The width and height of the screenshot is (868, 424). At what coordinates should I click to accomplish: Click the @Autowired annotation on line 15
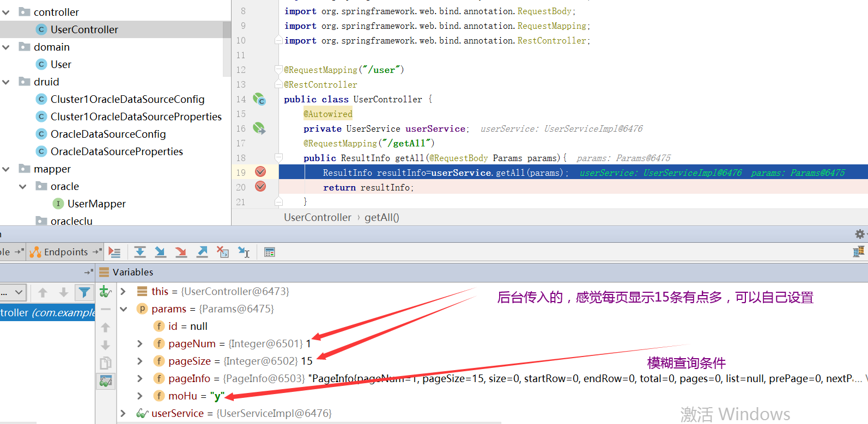[x=328, y=114]
